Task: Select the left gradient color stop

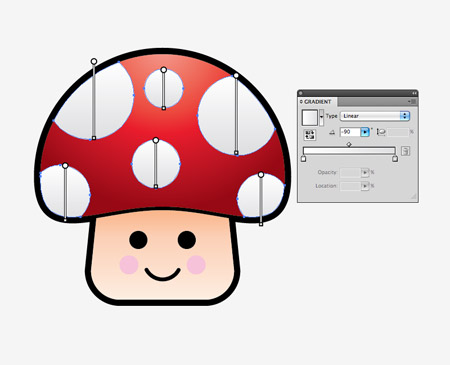Action: 303,159
